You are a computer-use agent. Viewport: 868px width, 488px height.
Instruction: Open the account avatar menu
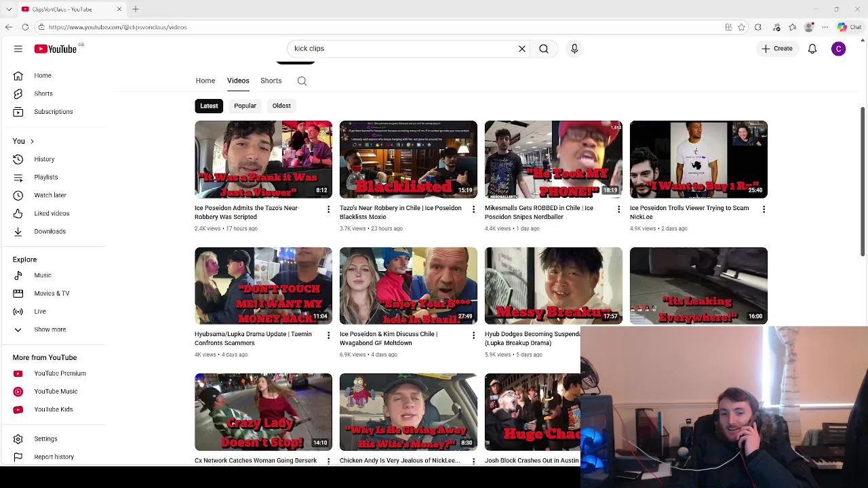(839, 49)
